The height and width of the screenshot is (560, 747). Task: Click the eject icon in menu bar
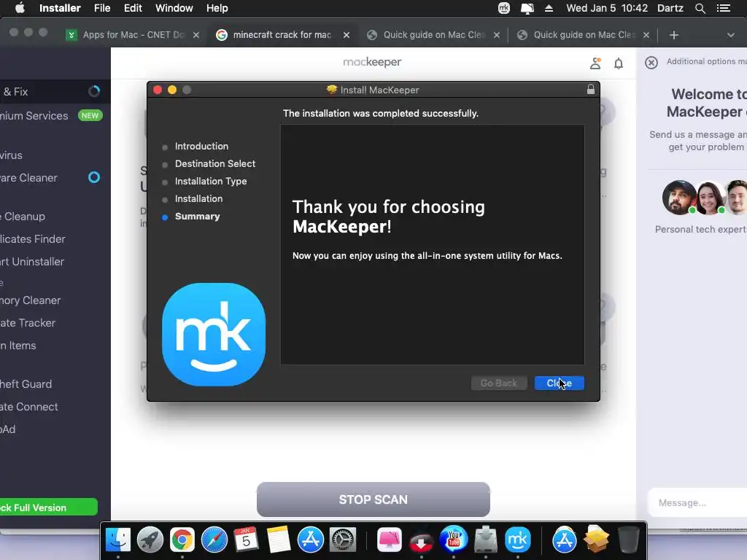click(549, 8)
